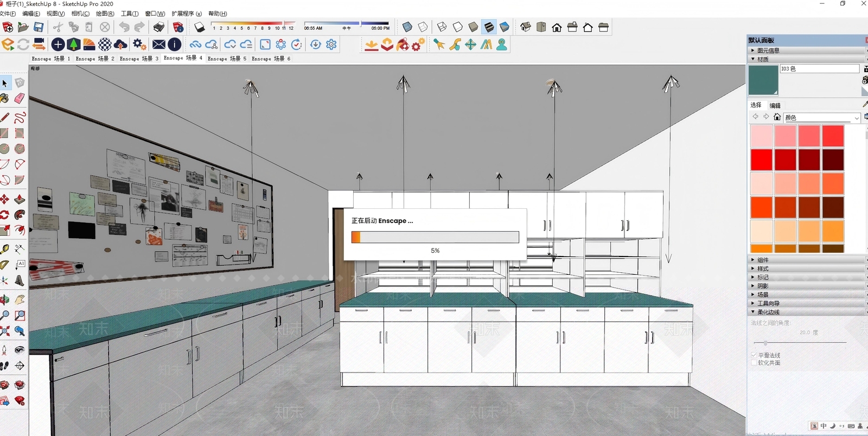Click the material name field 103 色

[x=819, y=69]
